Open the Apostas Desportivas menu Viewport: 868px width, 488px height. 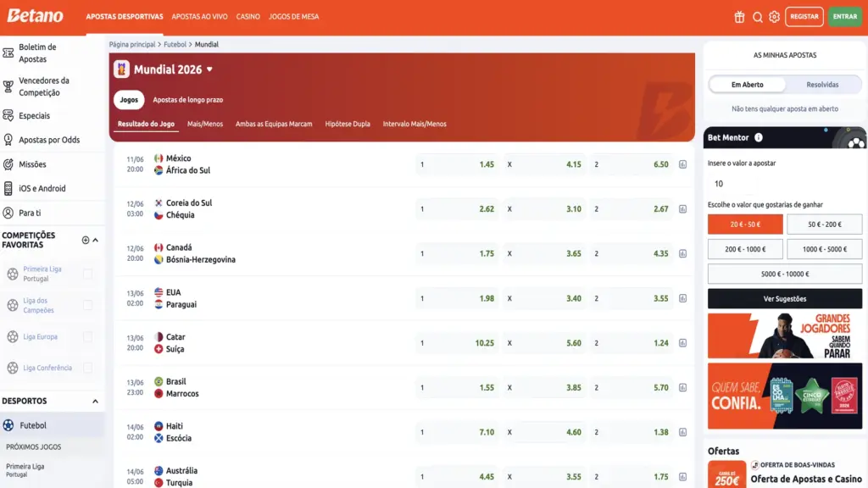point(125,17)
